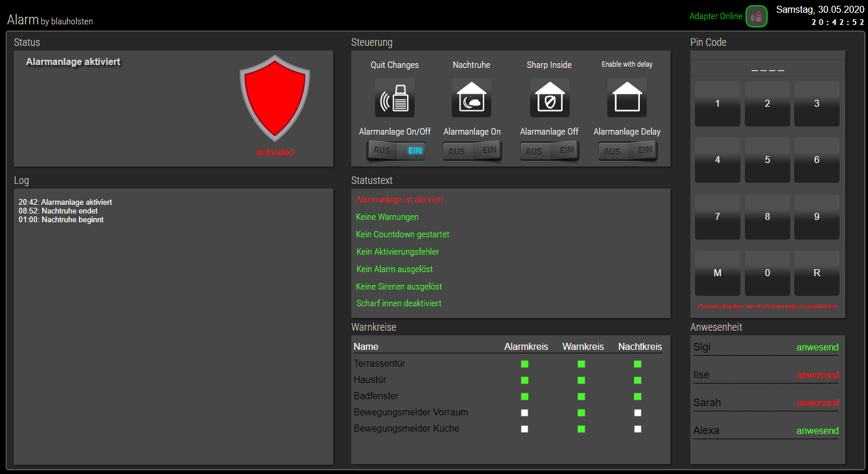
Task: Tap the M key on pin pad
Action: pyautogui.click(x=718, y=273)
